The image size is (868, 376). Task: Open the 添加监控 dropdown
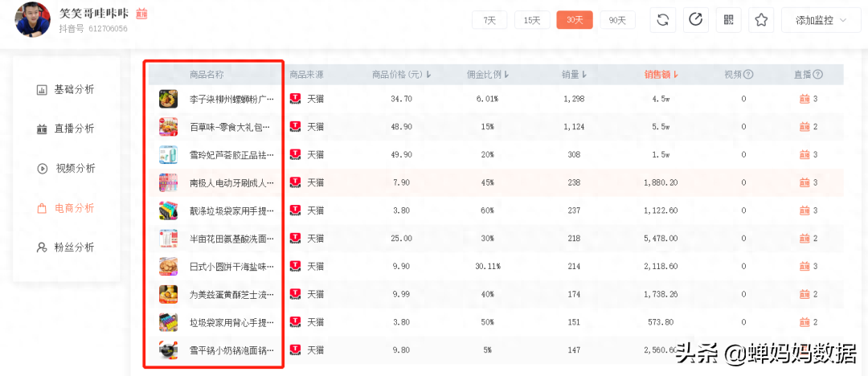point(821,20)
